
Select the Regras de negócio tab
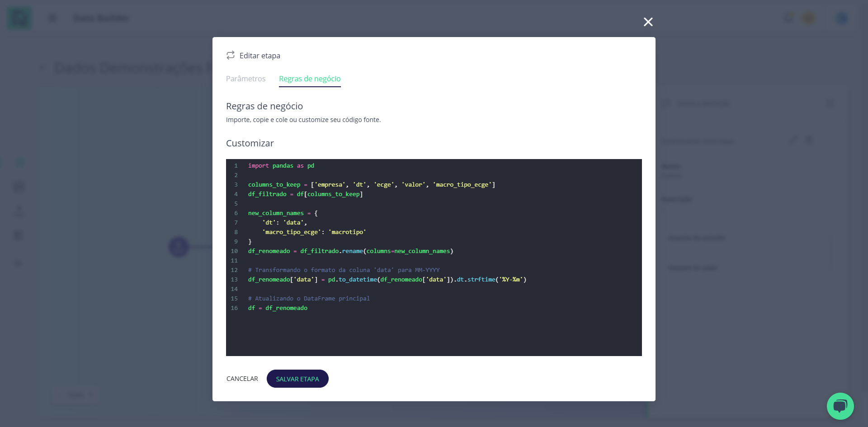310,79
